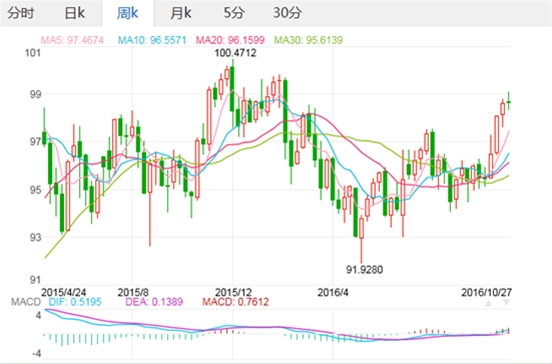The height and width of the screenshot is (364, 552).
Task: Click the MACD: 0.7612 indicator value
Action: tap(236, 302)
